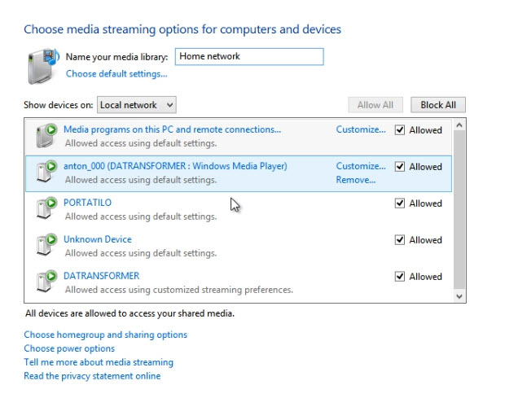Toggle Allowed checkbox for Unknown Device
The image size is (518, 420).
click(400, 240)
